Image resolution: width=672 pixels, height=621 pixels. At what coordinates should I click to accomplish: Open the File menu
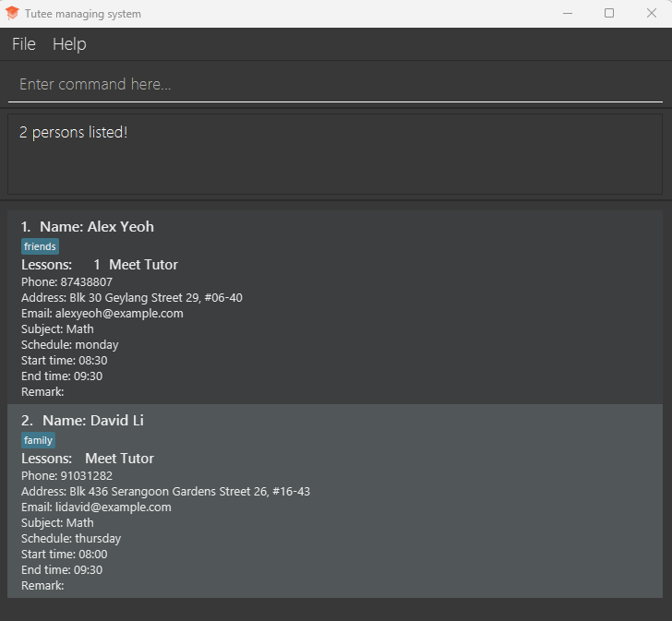point(24,44)
